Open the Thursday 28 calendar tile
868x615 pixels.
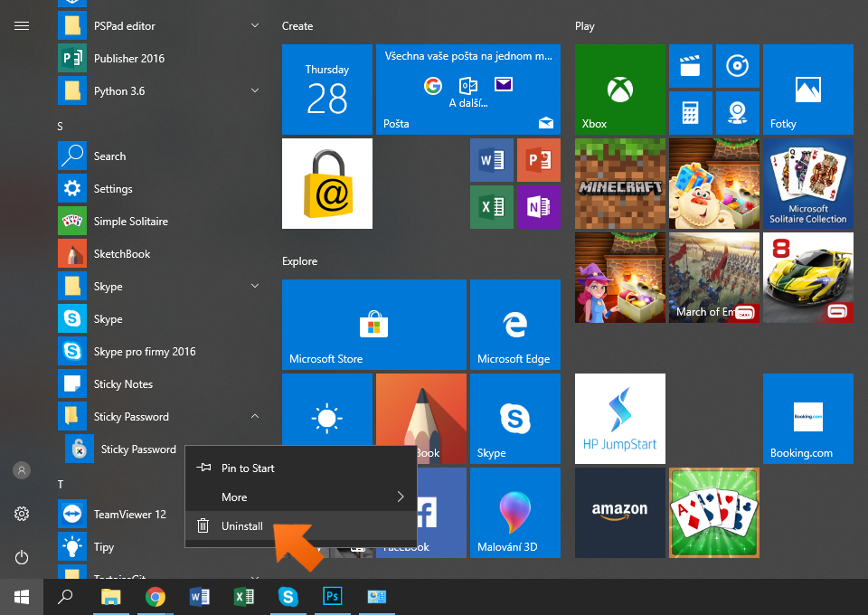[327, 90]
